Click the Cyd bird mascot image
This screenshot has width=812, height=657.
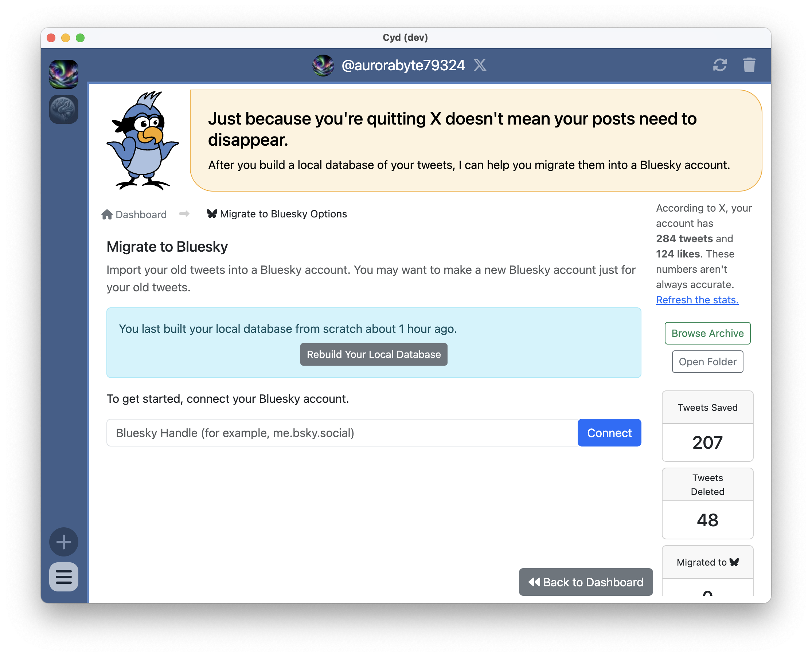pyautogui.click(x=143, y=141)
